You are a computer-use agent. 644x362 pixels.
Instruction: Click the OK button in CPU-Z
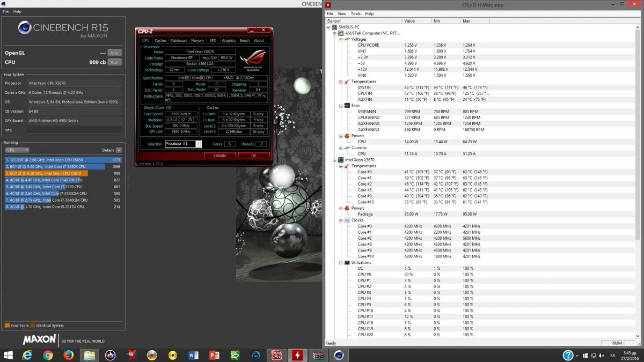254,156
